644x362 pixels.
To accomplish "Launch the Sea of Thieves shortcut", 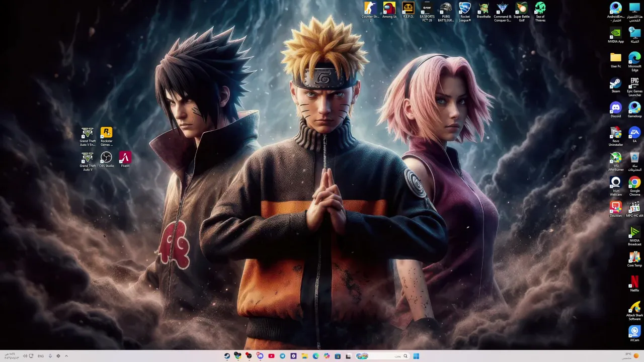I will (x=540, y=12).
